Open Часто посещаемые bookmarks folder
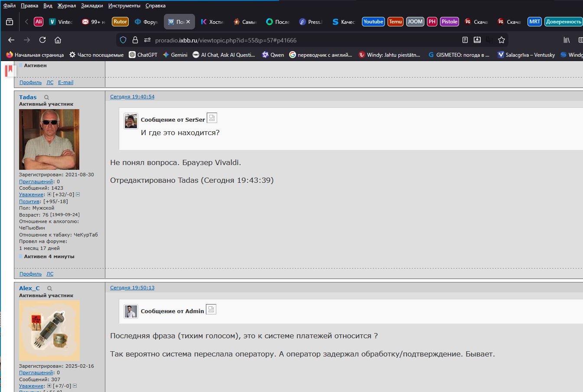 coord(96,55)
